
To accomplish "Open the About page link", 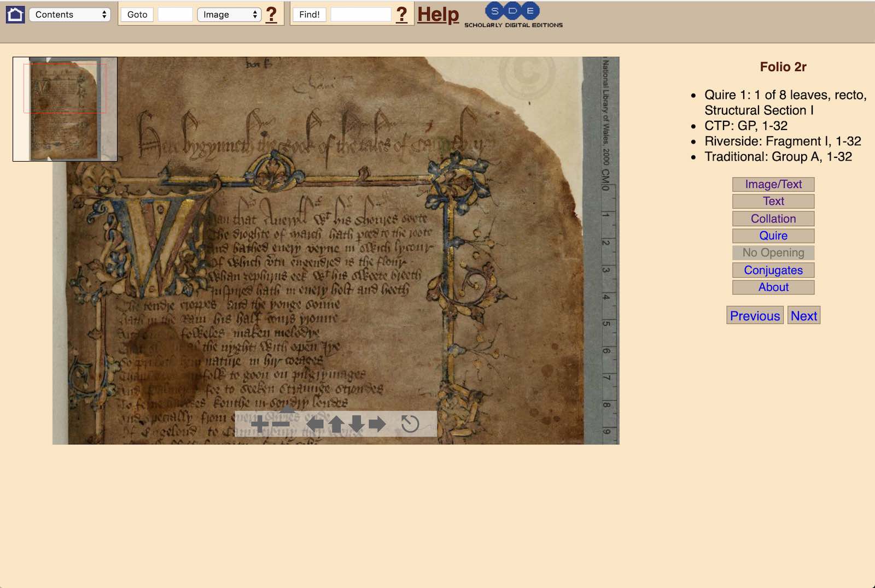I will (x=773, y=287).
